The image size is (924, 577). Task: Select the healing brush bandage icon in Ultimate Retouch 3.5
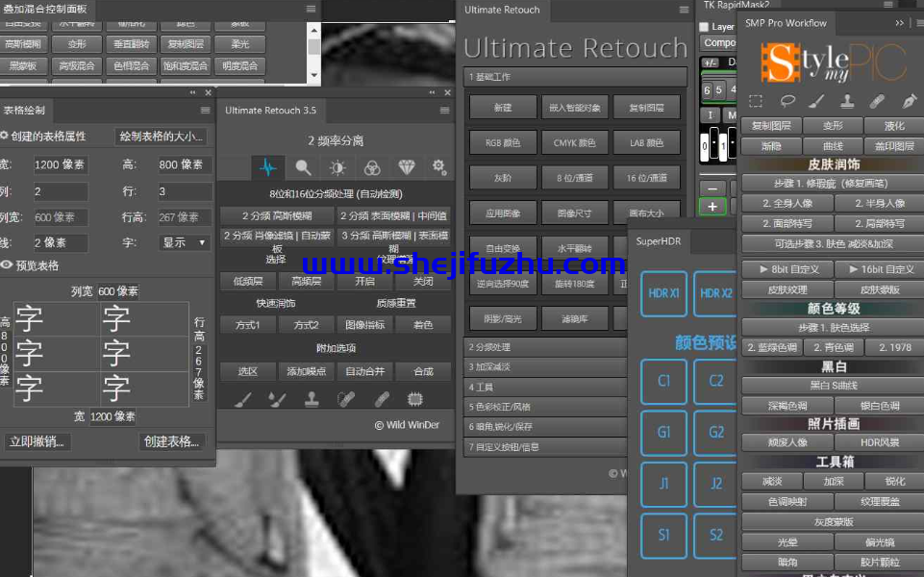tap(382, 400)
